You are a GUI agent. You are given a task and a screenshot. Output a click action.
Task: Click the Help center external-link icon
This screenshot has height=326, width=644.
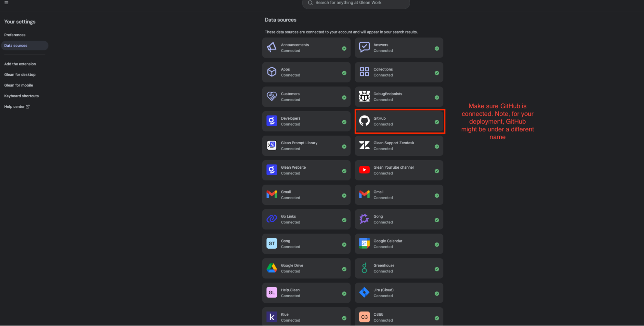click(28, 106)
